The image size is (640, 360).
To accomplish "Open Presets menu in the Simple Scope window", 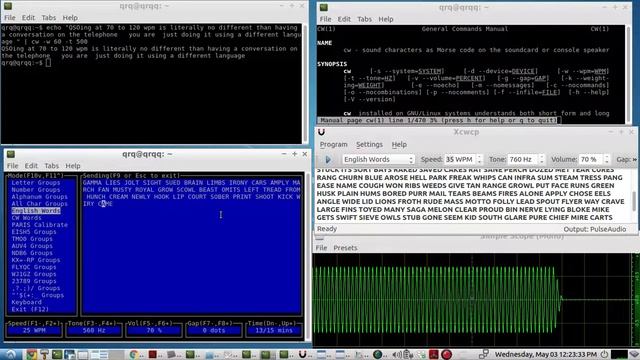I will click(x=345, y=248).
